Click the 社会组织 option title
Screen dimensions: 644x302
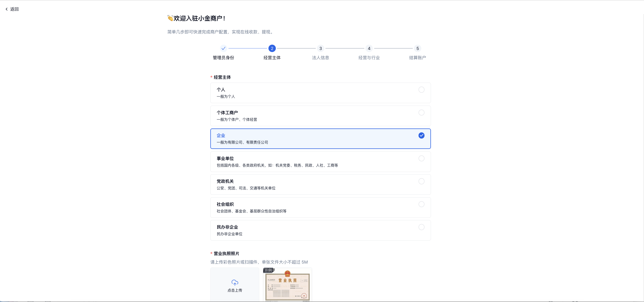[x=225, y=204]
